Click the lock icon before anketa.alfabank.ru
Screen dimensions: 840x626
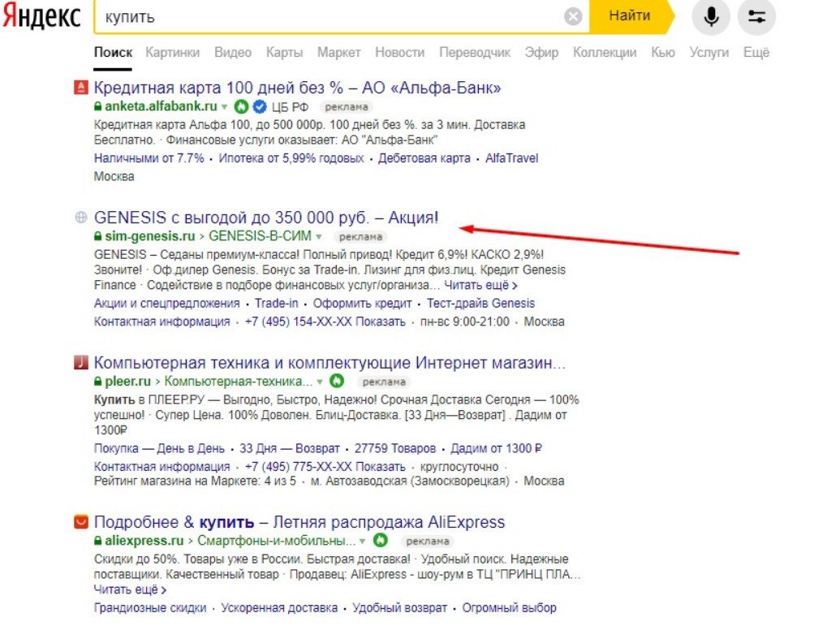click(x=98, y=106)
